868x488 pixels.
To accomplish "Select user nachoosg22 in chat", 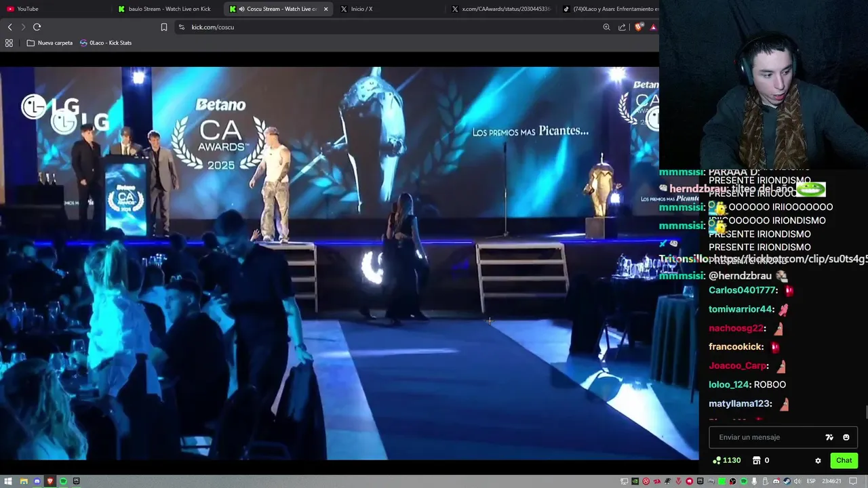I will [x=736, y=328].
